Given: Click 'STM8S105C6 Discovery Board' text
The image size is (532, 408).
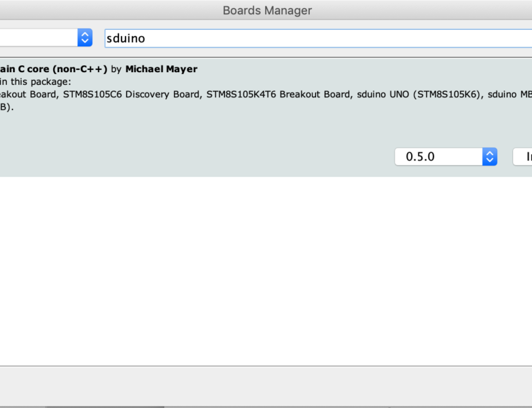Looking at the screenshot, I should click(132, 94).
